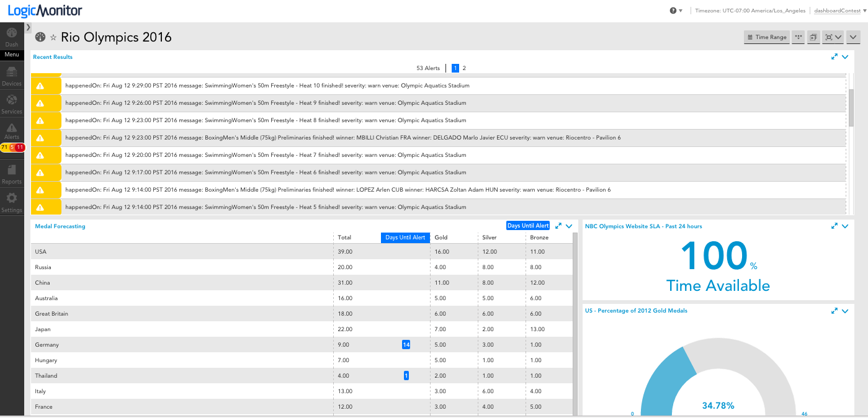Click the dashboard gauge icon beside title

point(40,37)
